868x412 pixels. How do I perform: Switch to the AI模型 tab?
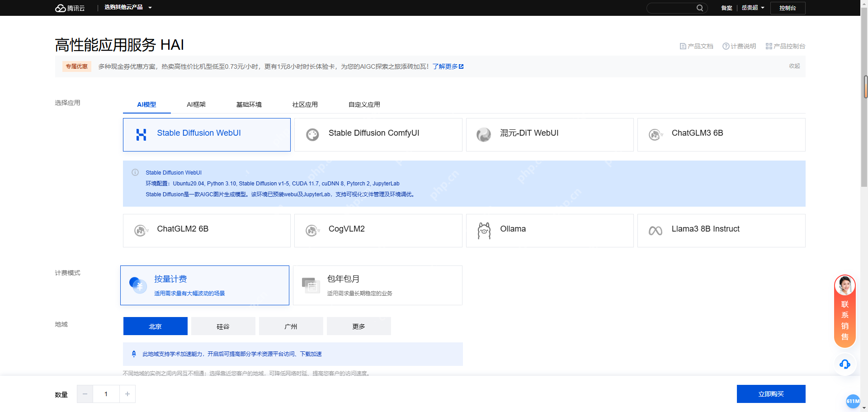click(146, 104)
